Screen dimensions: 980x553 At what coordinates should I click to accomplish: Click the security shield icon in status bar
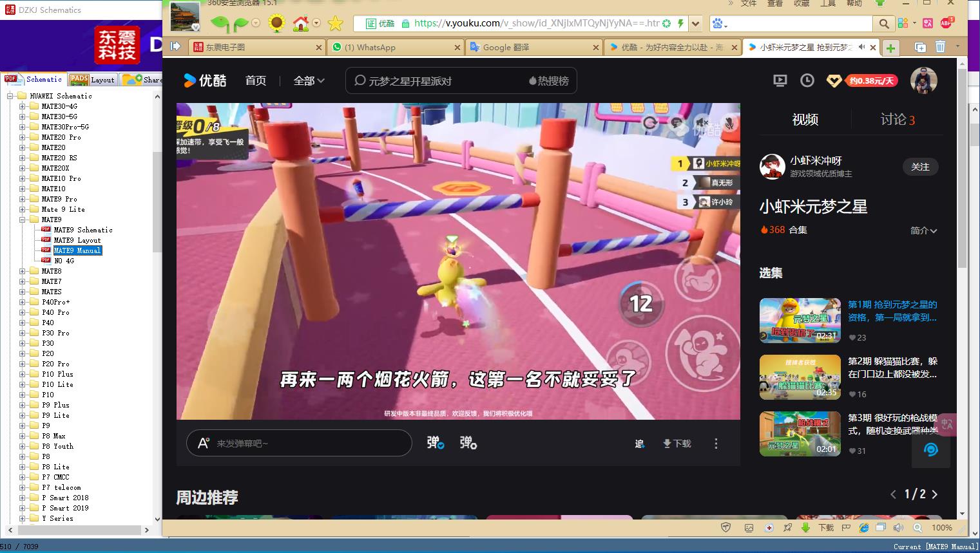pyautogui.click(x=726, y=527)
